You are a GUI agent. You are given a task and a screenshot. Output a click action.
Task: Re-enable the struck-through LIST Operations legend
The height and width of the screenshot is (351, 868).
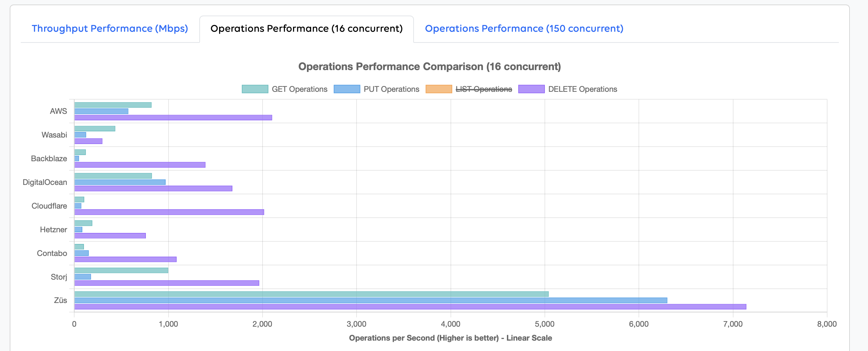point(484,89)
